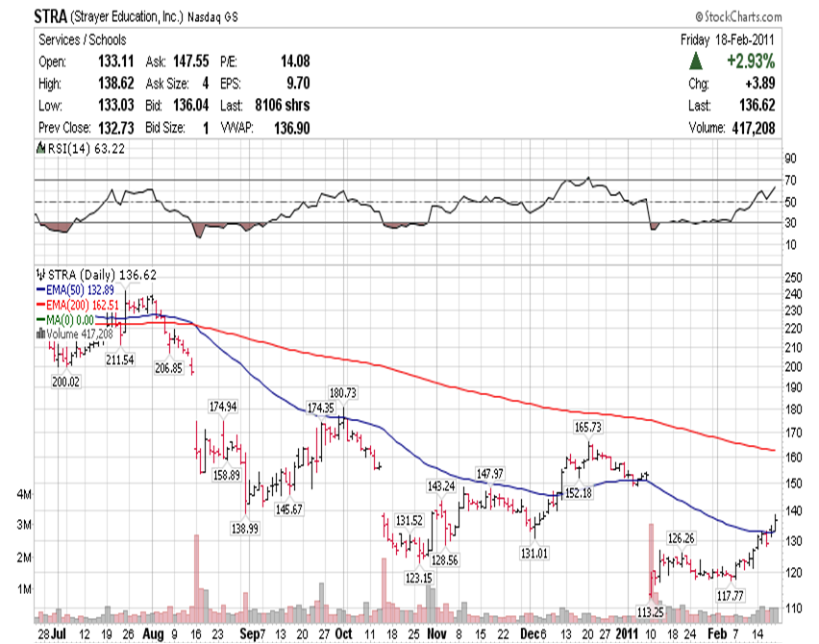Click the Open value 133.11
819x644 pixels.
coord(116,62)
